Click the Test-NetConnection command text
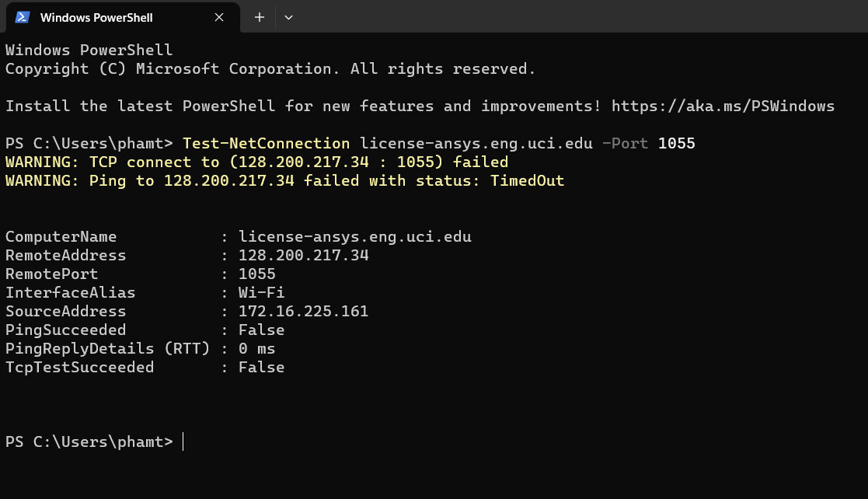This screenshot has height=499, width=868. pos(267,144)
